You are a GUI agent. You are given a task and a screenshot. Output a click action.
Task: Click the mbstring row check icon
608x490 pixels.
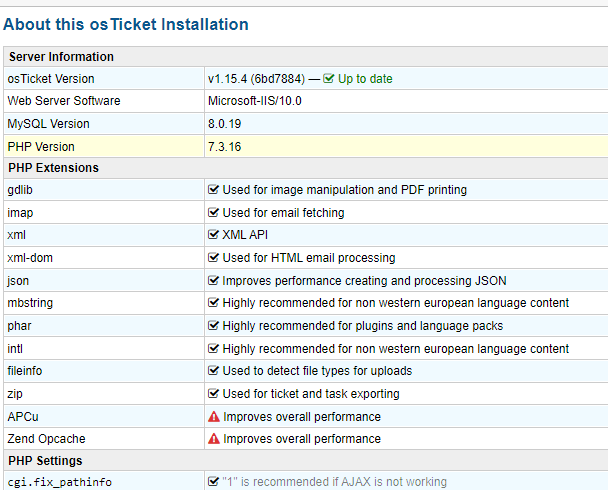click(213, 302)
